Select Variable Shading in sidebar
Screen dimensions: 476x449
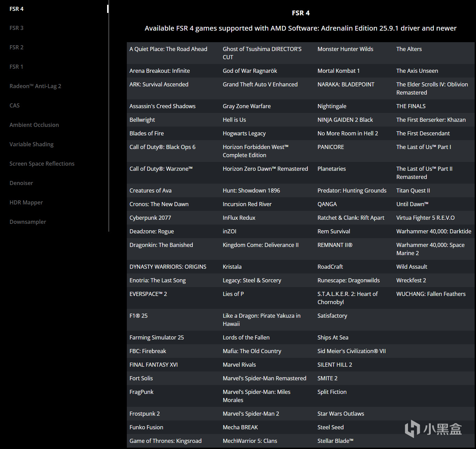(32, 144)
